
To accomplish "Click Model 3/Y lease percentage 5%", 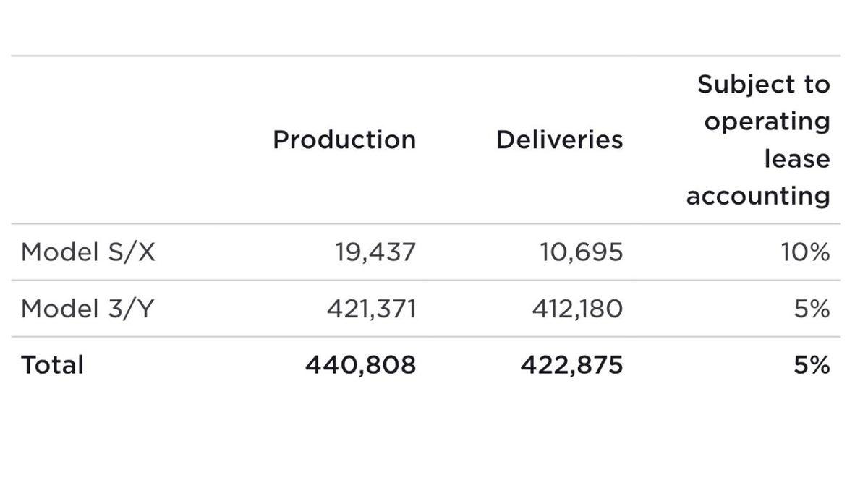I will click(x=812, y=309).
